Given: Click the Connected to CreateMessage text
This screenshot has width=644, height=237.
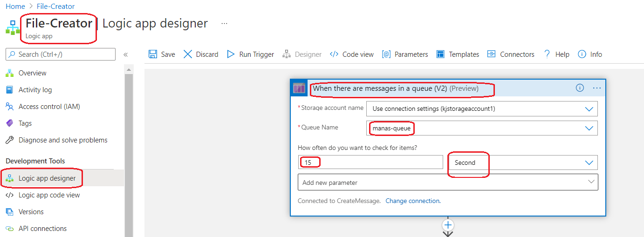Looking at the screenshot, I should click(x=339, y=201).
